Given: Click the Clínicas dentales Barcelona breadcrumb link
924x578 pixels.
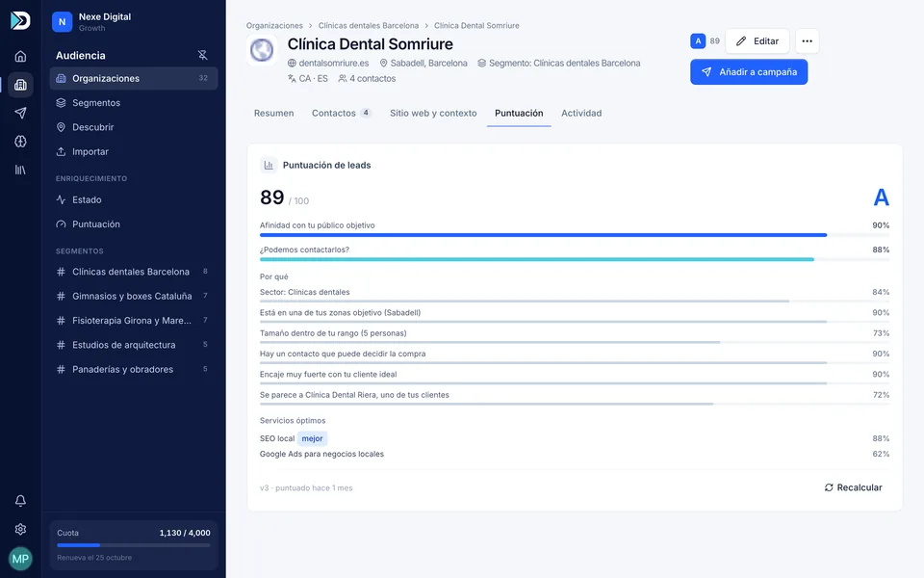Looking at the screenshot, I should click(369, 26).
